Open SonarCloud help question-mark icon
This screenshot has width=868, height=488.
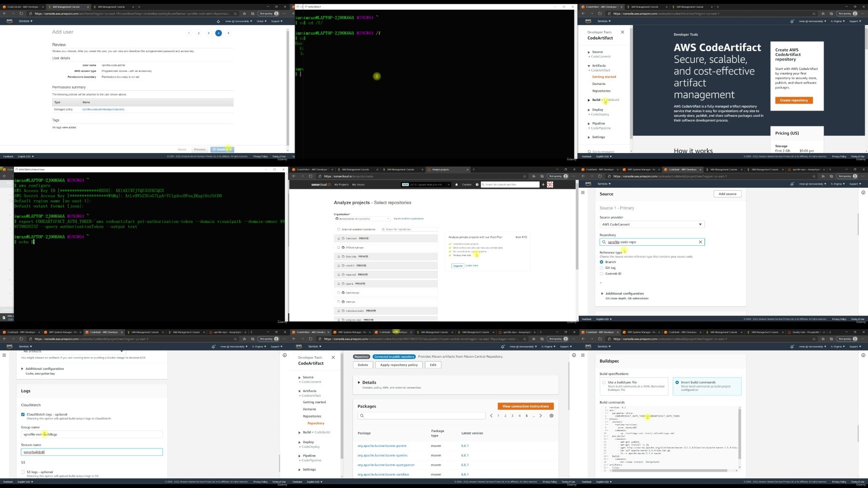(477, 184)
